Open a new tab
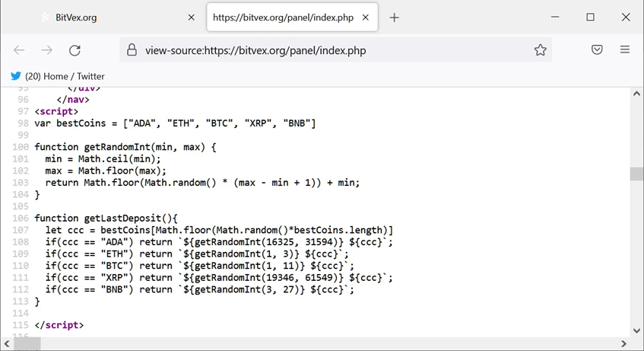 (x=394, y=18)
